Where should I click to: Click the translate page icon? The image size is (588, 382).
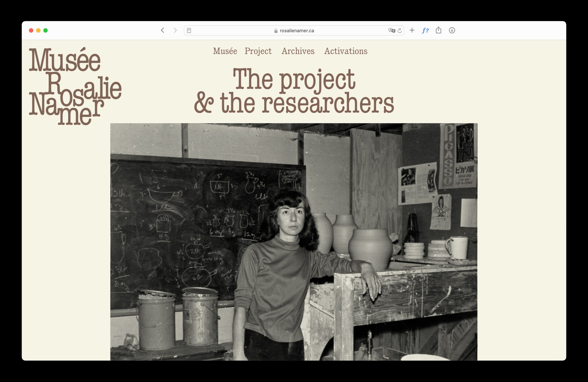391,31
